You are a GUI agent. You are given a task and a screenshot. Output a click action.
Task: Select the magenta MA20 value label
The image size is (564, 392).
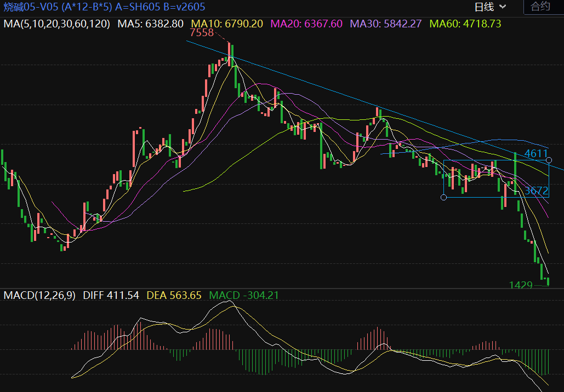[x=306, y=24]
